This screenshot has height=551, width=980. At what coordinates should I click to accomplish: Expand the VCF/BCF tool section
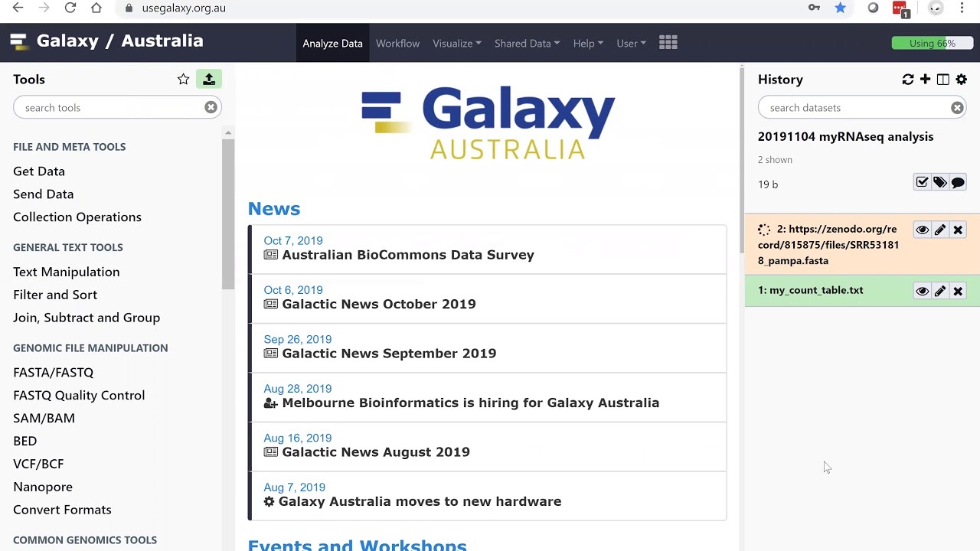click(x=38, y=464)
